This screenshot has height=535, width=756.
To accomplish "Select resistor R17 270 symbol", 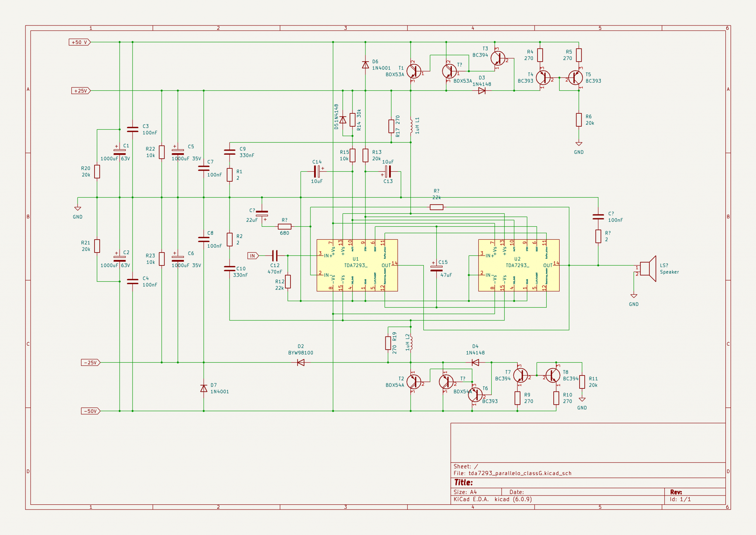I will (391, 126).
